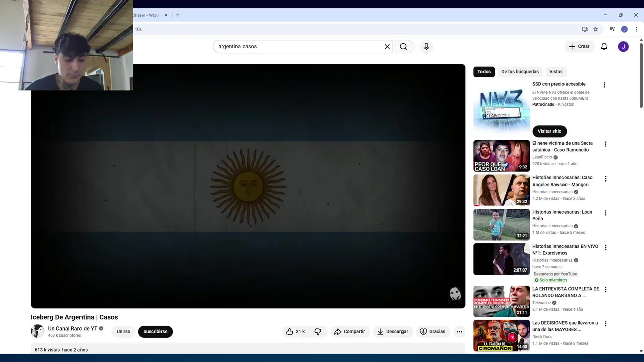This screenshot has height=362, width=644.
Task: Click the video title Iceberg De Argentina | Casos
Action: coord(74,317)
